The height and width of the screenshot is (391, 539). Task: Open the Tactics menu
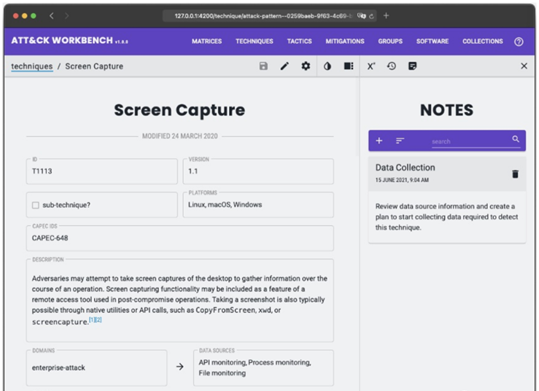coord(299,41)
